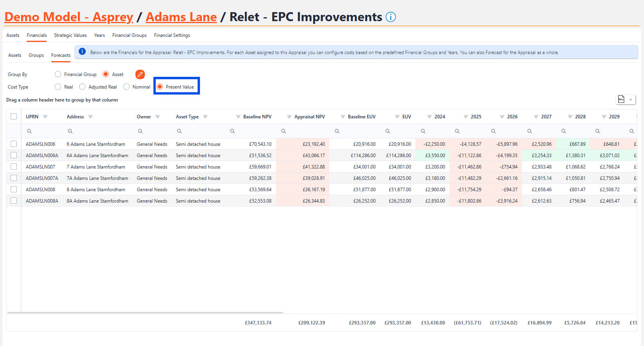The width and height of the screenshot is (644, 346).
Task: Click the Baseline NPV column menu icon
Action: 238,117
